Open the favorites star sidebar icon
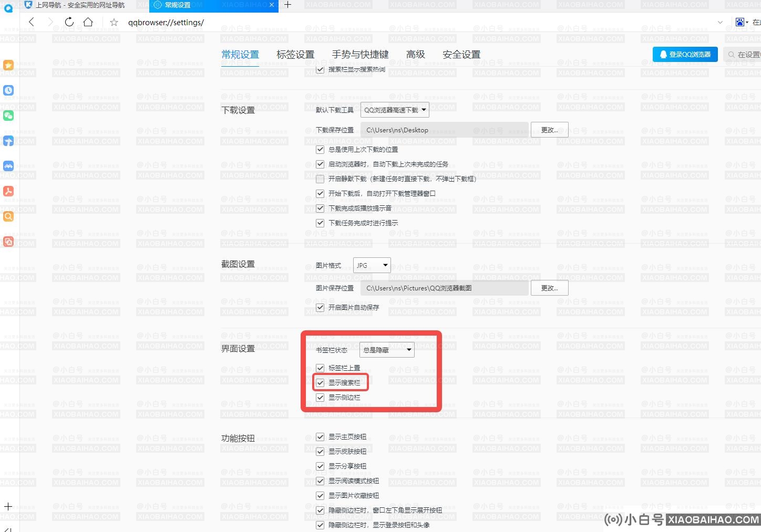The image size is (761, 532). tap(8, 65)
